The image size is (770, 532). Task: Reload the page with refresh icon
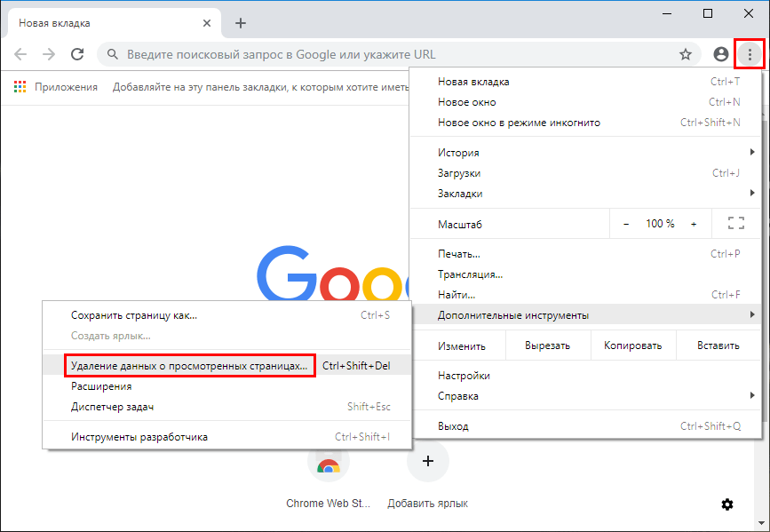(77, 54)
